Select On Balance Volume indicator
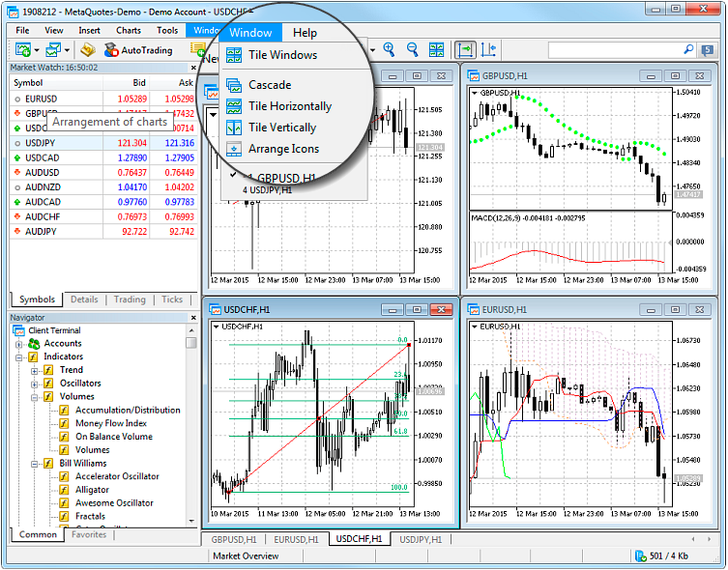The width and height of the screenshot is (728, 570). click(114, 437)
